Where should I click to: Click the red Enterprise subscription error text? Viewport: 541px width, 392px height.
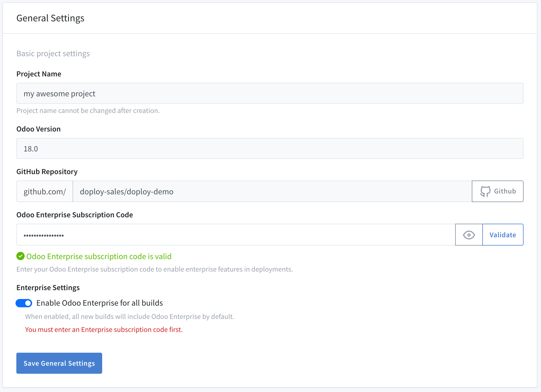click(104, 330)
